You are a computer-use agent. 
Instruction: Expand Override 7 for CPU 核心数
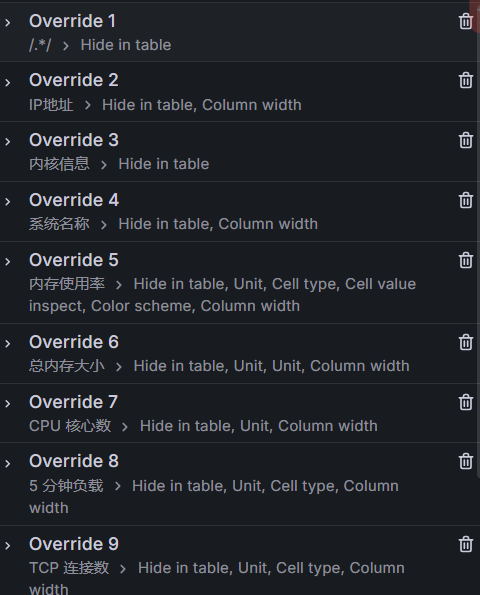(x=8, y=403)
